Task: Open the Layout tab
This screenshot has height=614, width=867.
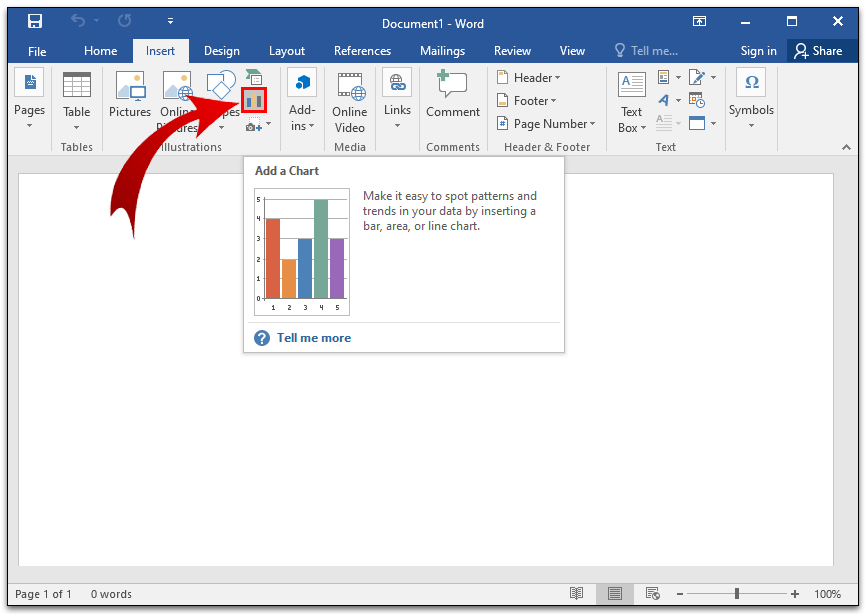Action: coord(286,51)
